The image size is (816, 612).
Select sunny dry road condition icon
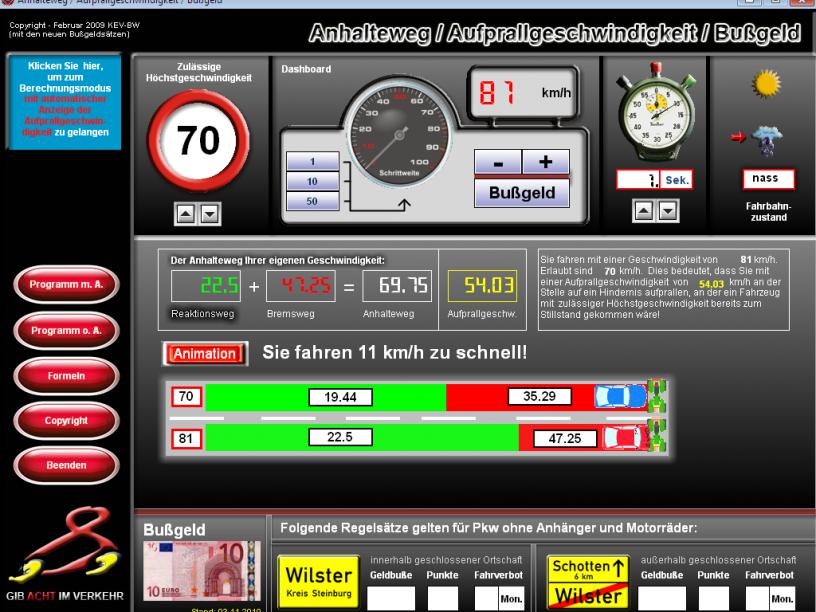[x=766, y=83]
